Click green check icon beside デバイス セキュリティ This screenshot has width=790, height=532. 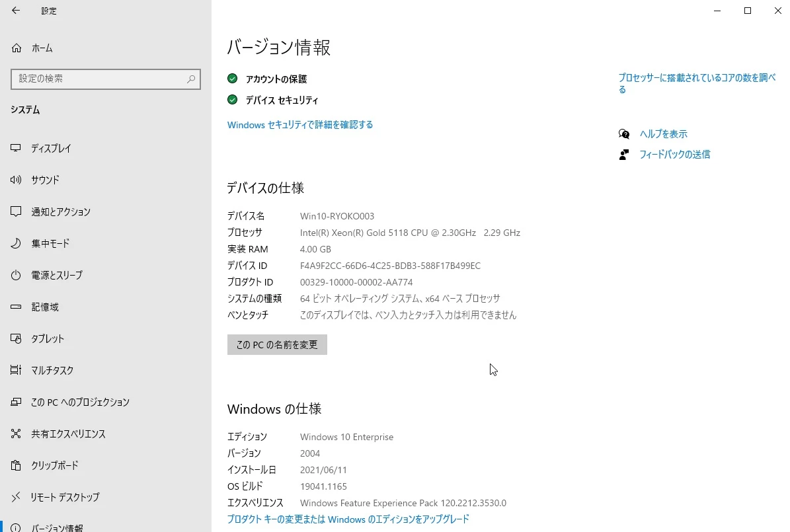click(x=232, y=100)
